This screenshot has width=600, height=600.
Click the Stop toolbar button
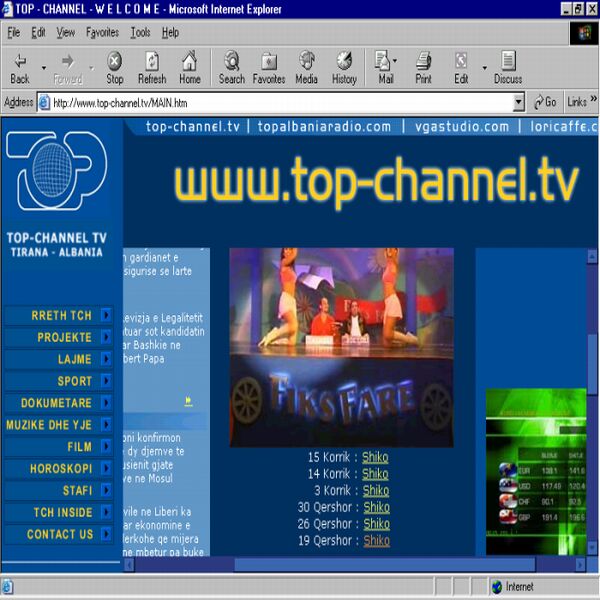click(114, 68)
